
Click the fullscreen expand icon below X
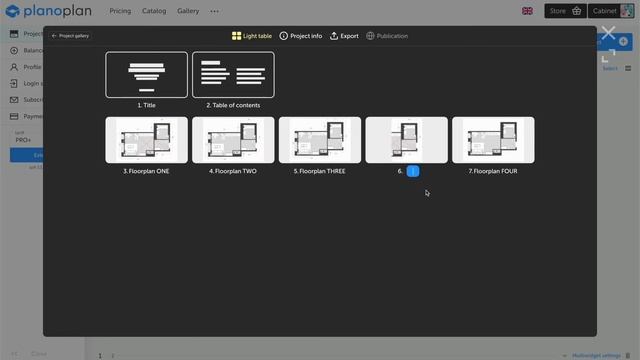click(x=608, y=56)
